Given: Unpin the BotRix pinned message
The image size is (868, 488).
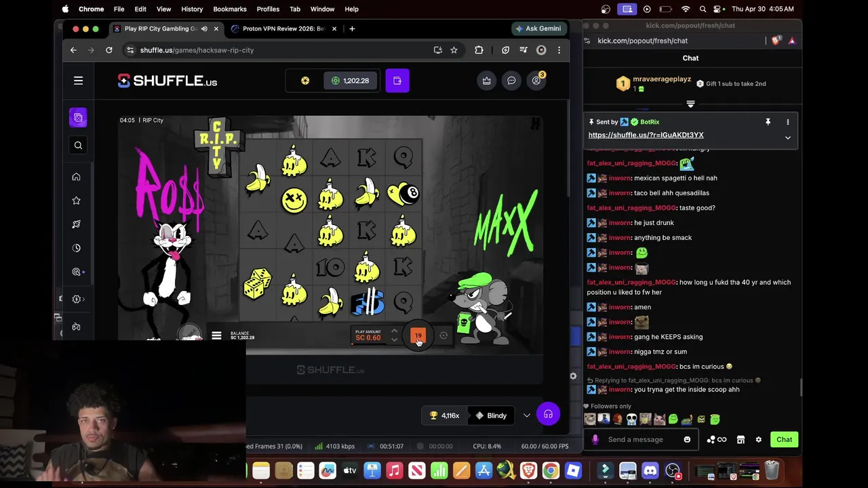Looking at the screenshot, I should (x=768, y=122).
